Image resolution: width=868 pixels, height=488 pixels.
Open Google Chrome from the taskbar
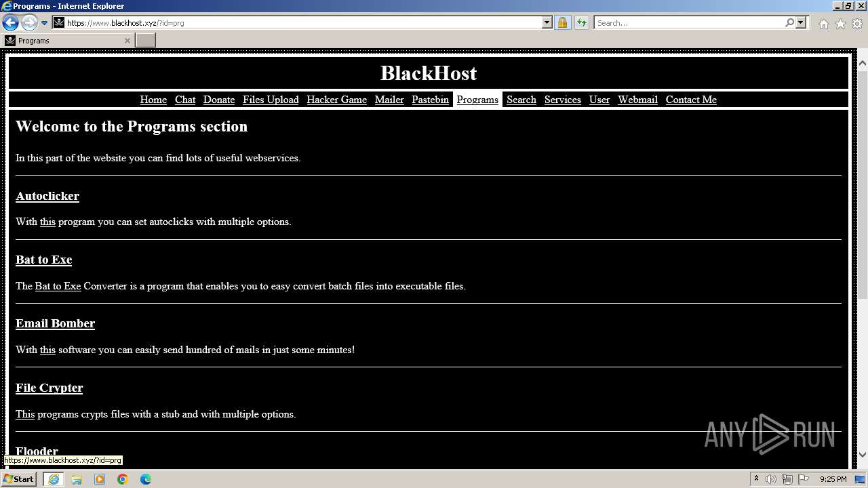coord(123,479)
